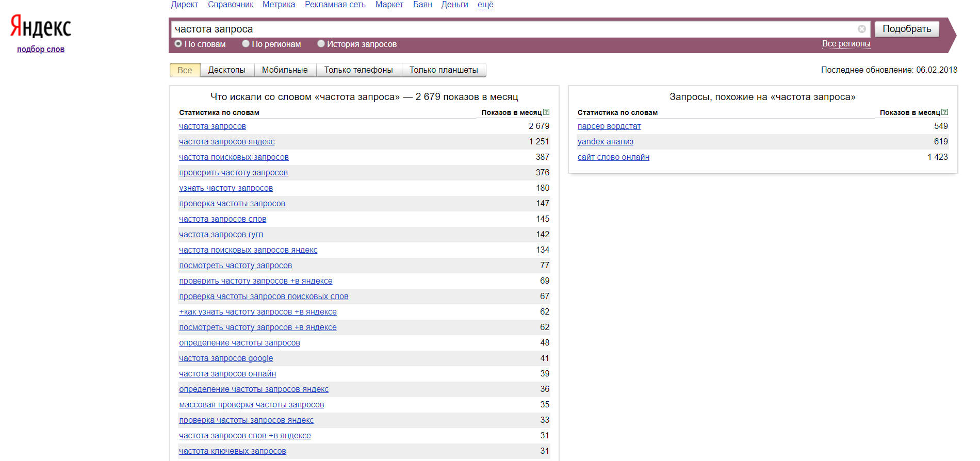Image resolution: width=980 pixels, height=461 pixels.
Task: Open Метрика service link
Action: coord(279,5)
